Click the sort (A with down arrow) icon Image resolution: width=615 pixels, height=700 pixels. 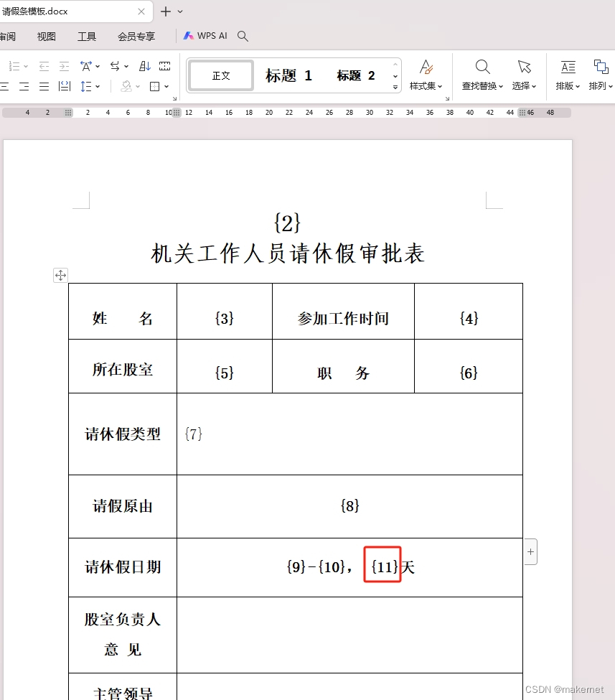tap(145, 67)
